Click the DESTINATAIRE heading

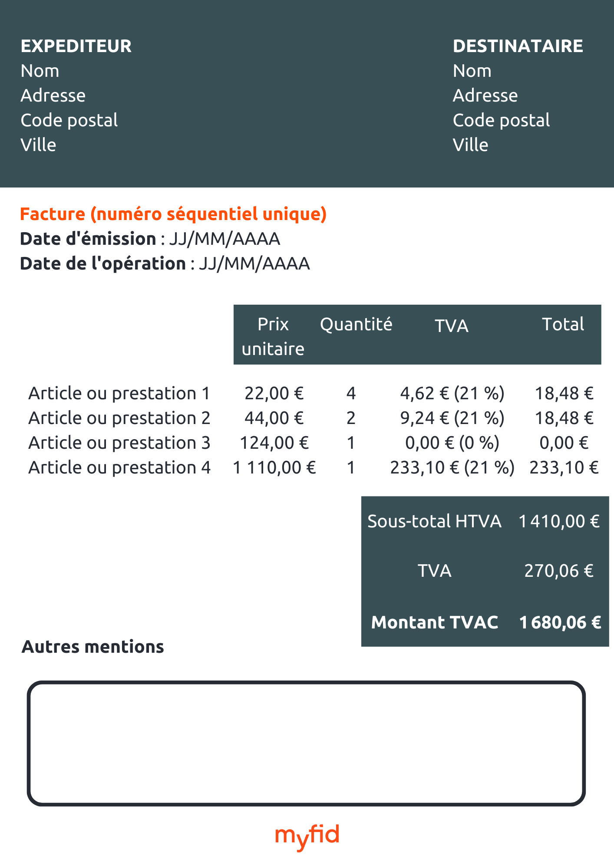tap(518, 46)
